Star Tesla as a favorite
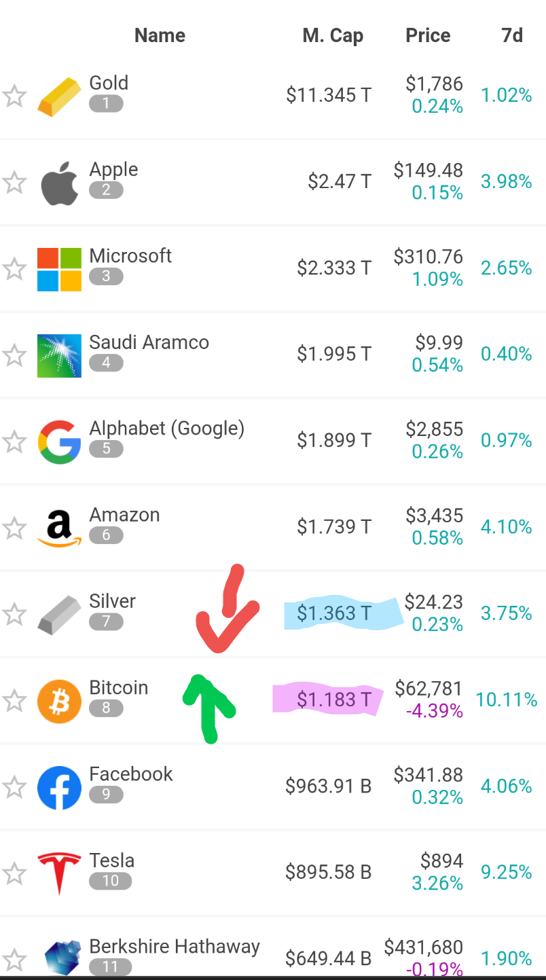The image size is (546, 980). pos(14,873)
